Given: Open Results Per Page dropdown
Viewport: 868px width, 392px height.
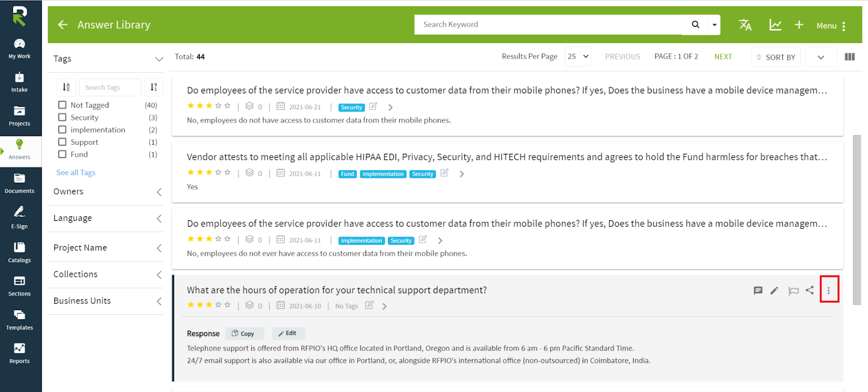Looking at the screenshot, I should [x=578, y=56].
